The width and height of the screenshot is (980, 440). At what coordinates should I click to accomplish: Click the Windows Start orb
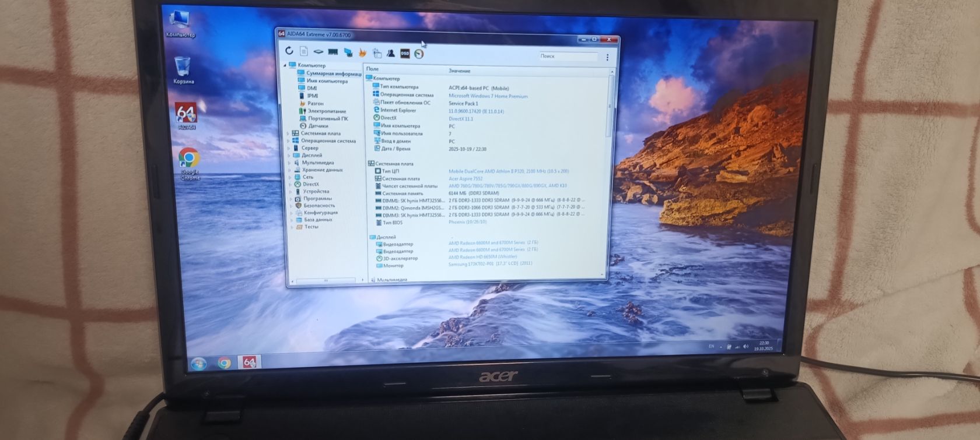click(x=198, y=364)
